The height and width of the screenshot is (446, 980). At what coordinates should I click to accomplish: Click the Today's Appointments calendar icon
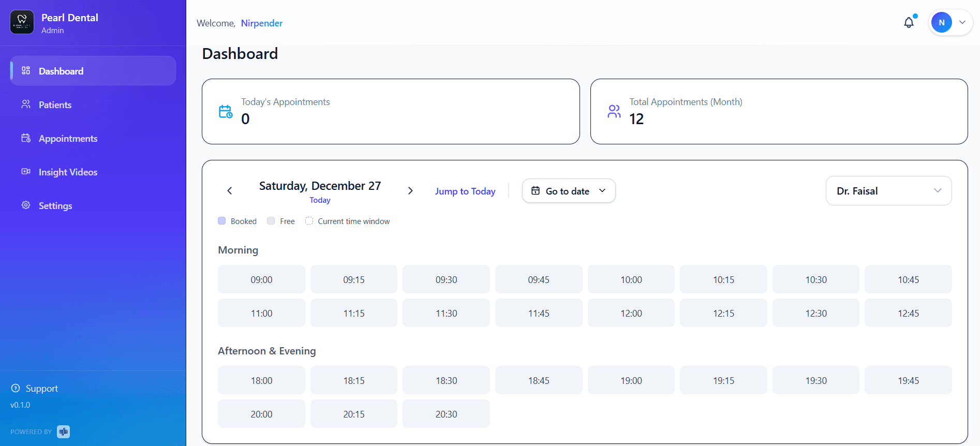point(226,112)
